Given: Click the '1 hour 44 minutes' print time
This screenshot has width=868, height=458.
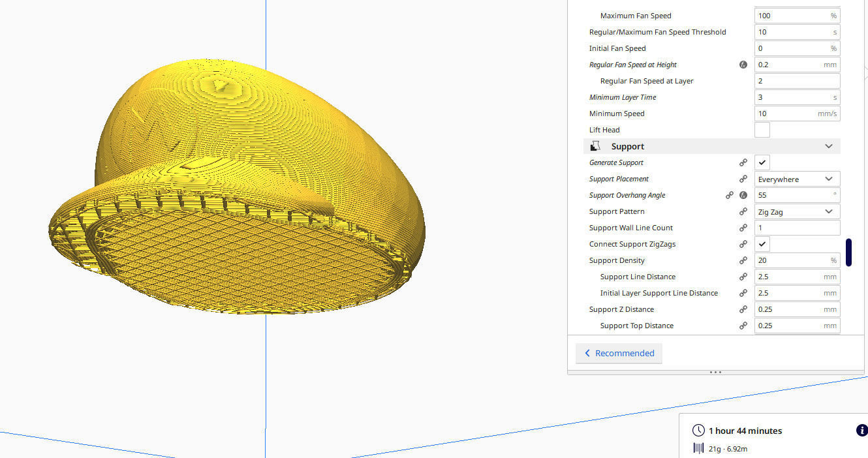Looking at the screenshot, I should 745,431.
